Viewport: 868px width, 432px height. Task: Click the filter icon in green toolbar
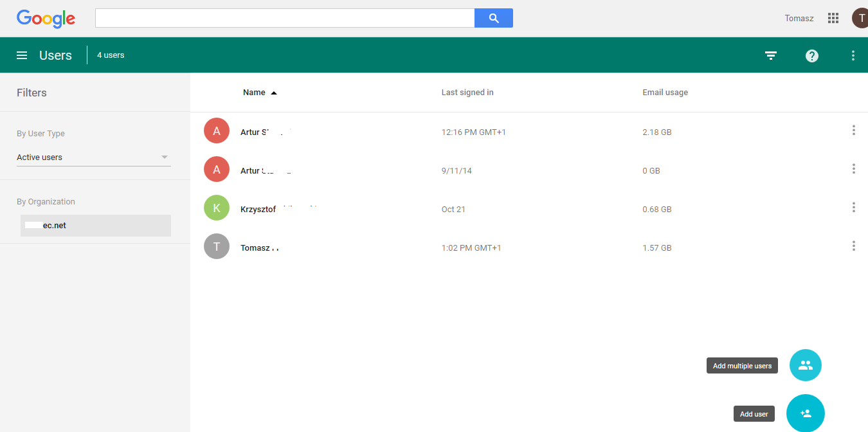point(771,56)
